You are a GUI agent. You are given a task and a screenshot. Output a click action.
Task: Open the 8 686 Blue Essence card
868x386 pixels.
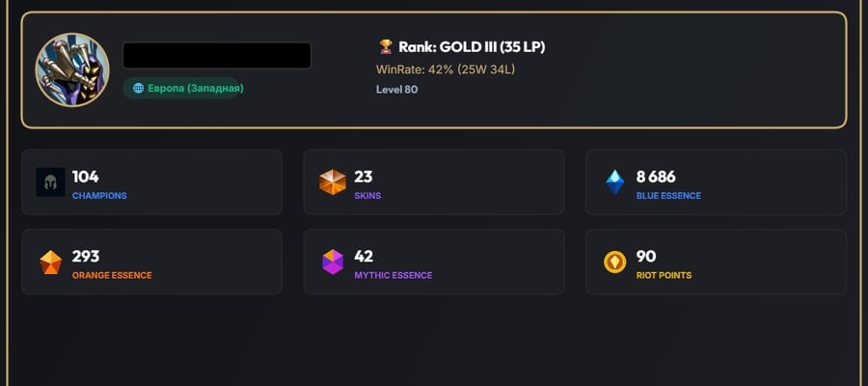point(716,182)
